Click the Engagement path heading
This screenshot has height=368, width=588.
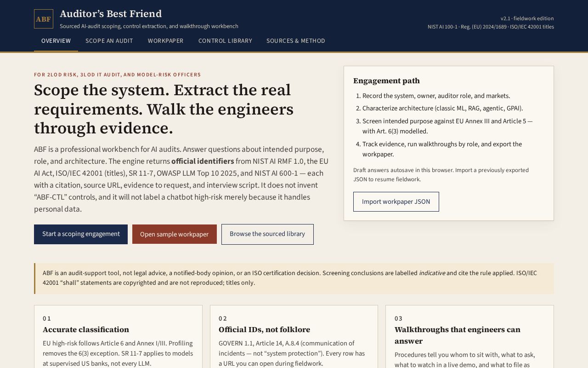pyautogui.click(x=386, y=81)
